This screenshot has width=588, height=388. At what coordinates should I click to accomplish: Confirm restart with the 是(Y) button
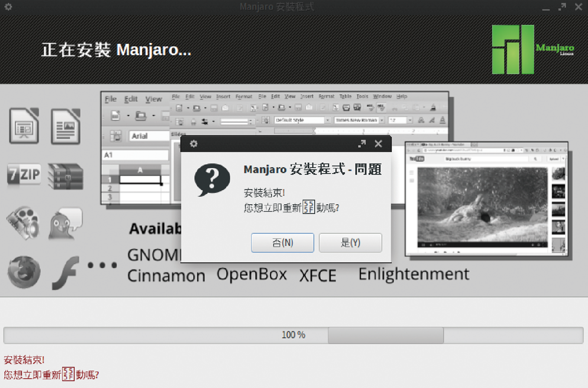tap(350, 243)
